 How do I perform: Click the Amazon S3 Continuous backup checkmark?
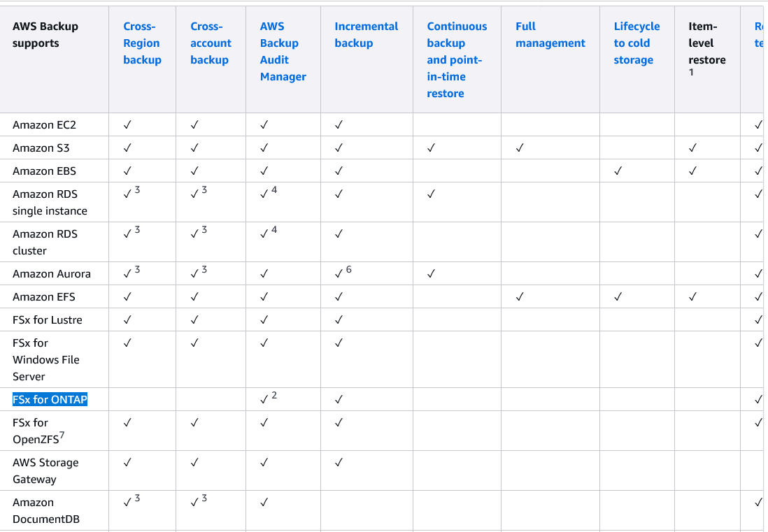[x=431, y=148]
